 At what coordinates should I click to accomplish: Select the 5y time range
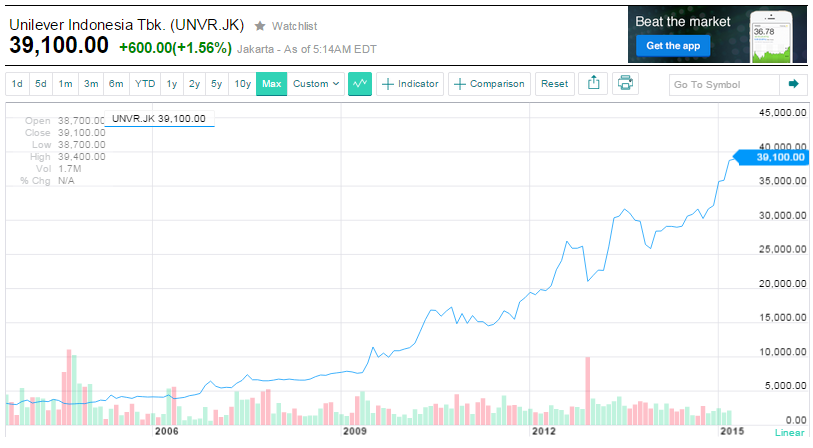(217, 83)
